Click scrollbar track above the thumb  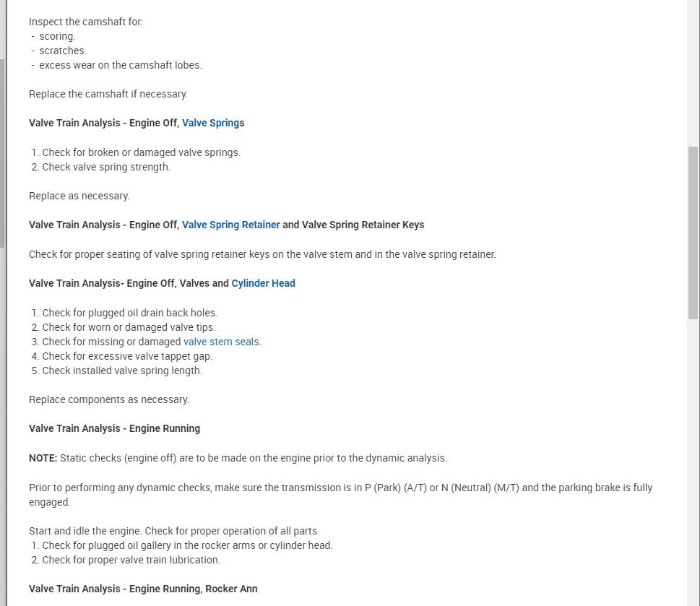pos(693,72)
